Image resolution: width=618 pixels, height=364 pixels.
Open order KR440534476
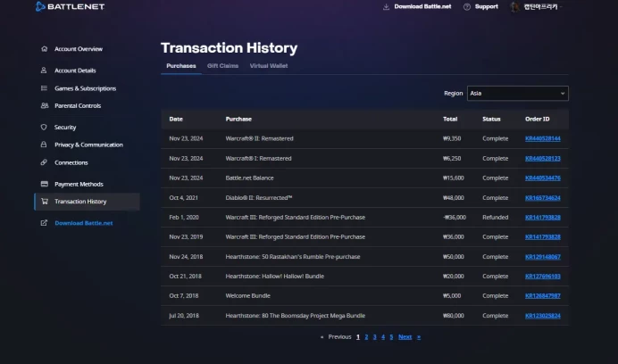pyautogui.click(x=542, y=178)
